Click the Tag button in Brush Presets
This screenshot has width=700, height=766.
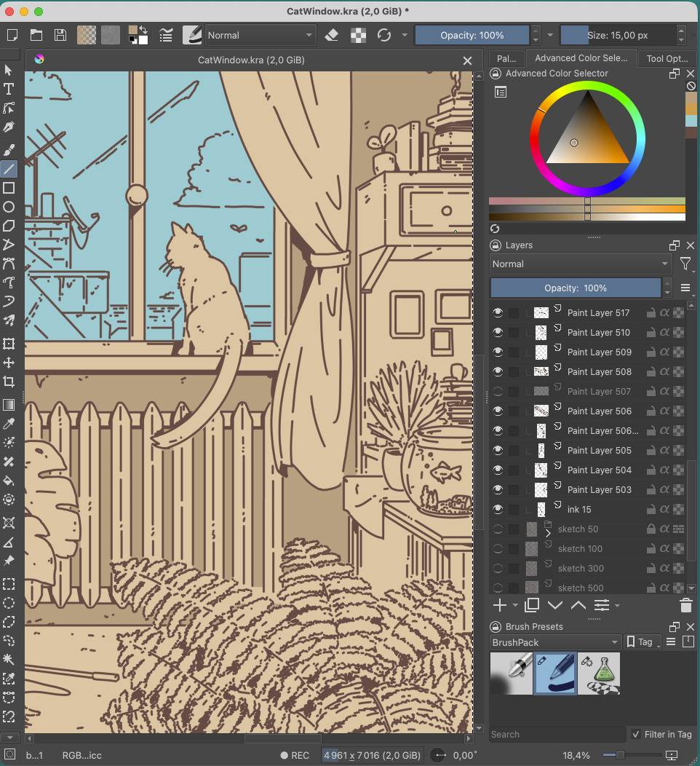(x=643, y=642)
